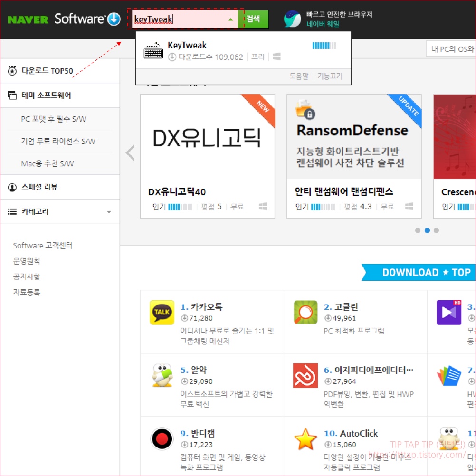Screen dimensions: 476x476
Task: Click 랜섬디펜스 popularity bar
Action: pos(323,207)
